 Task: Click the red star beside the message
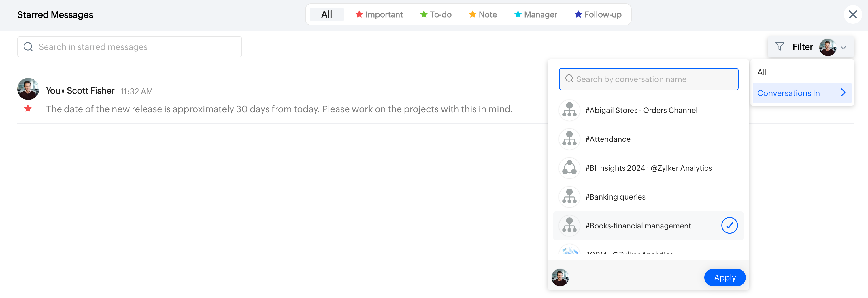coord(28,109)
